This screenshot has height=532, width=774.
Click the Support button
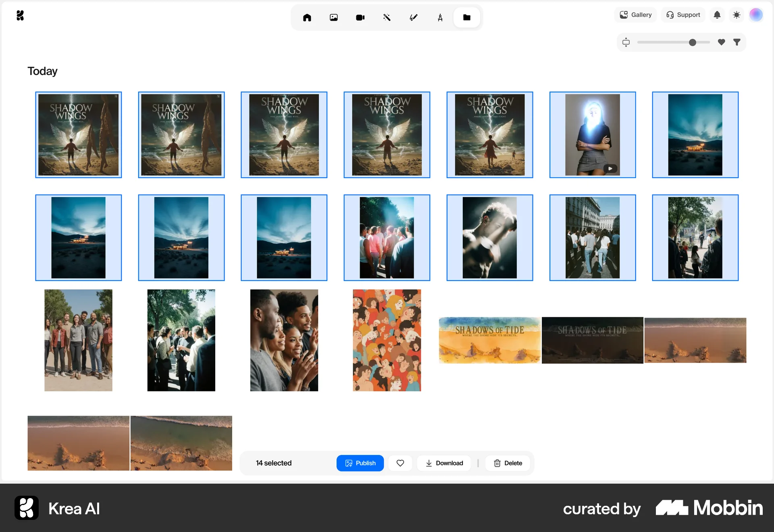pos(683,15)
